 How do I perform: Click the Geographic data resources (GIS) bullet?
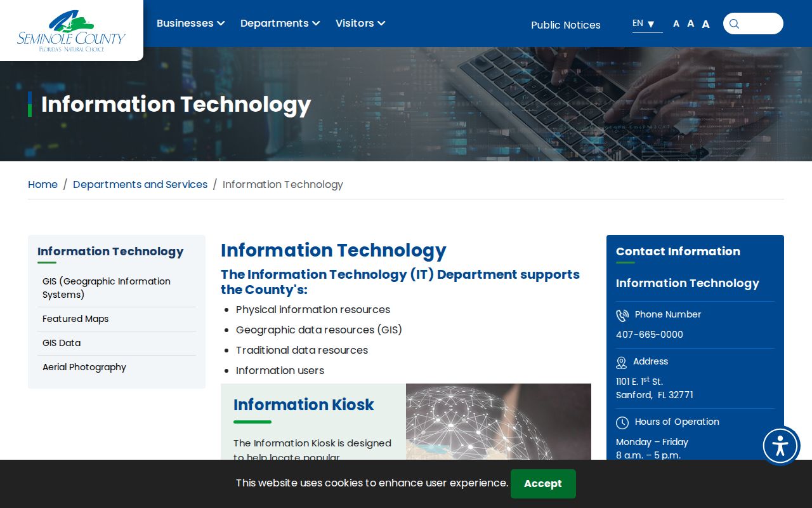319,330
